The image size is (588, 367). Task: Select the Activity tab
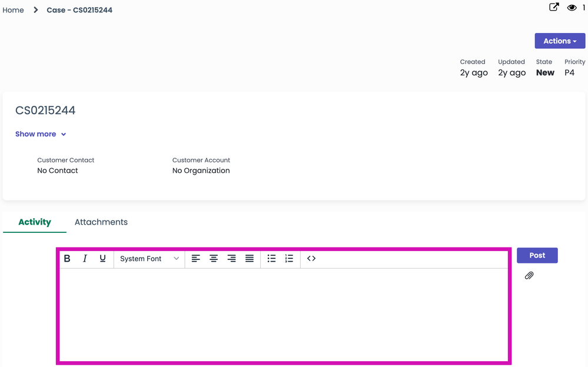pos(35,222)
